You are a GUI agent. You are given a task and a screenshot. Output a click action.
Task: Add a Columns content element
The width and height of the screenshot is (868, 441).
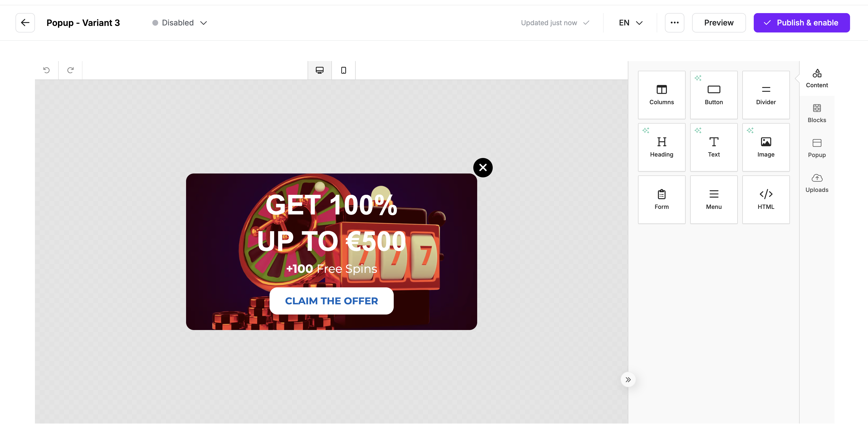point(661,94)
